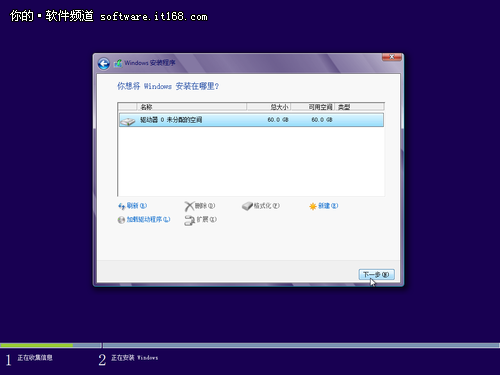Click the blue back arrow button
500x375 pixels.
pyautogui.click(x=104, y=64)
